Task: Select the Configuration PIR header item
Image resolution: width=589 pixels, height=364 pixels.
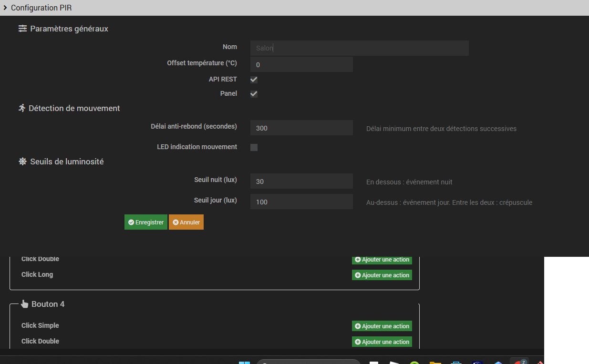Action: 41,8
